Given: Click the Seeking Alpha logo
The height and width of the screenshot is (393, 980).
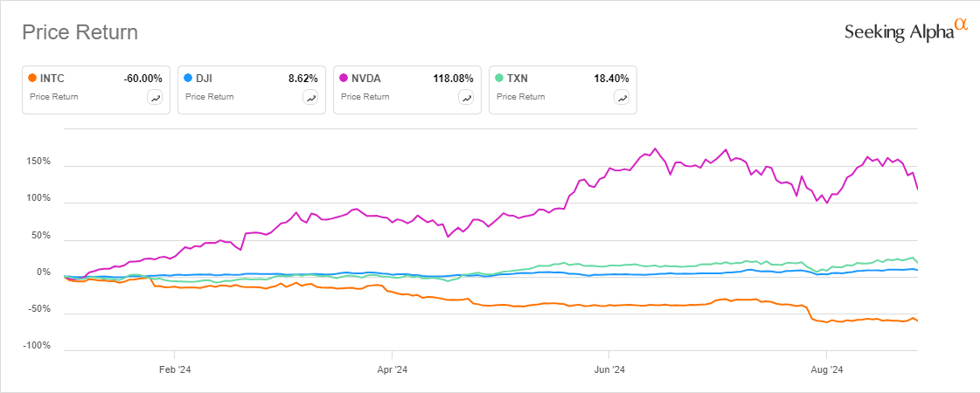Looking at the screenshot, I should tap(906, 31).
